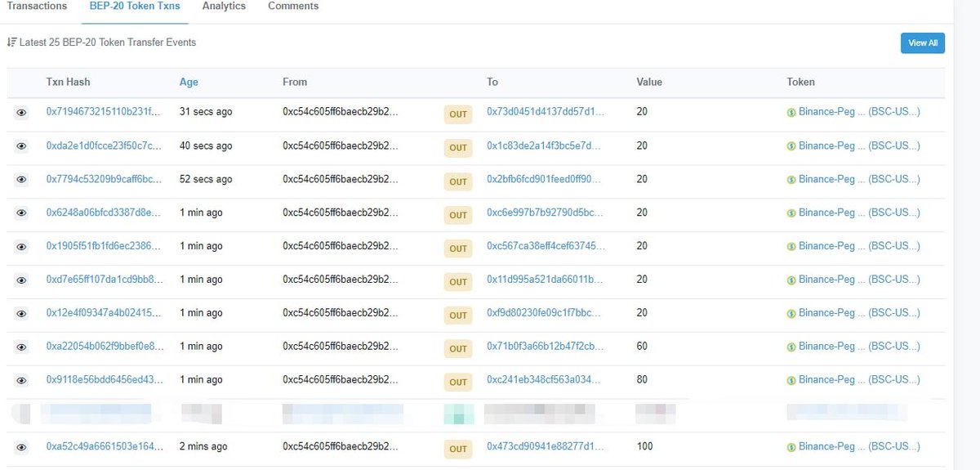The height and width of the screenshot is (470, 980).
Task: Open recipient address 0xf9d80230fe09c1f7bbc
Action: coord(546,313)
